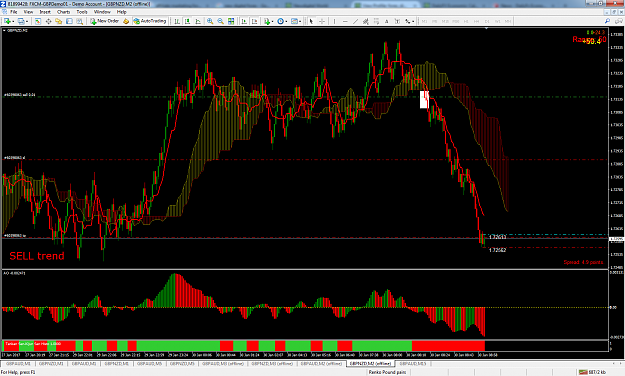Expand the Periods dropdown arrow
This screenshot has height=376, width=625.
pos(286,22)
